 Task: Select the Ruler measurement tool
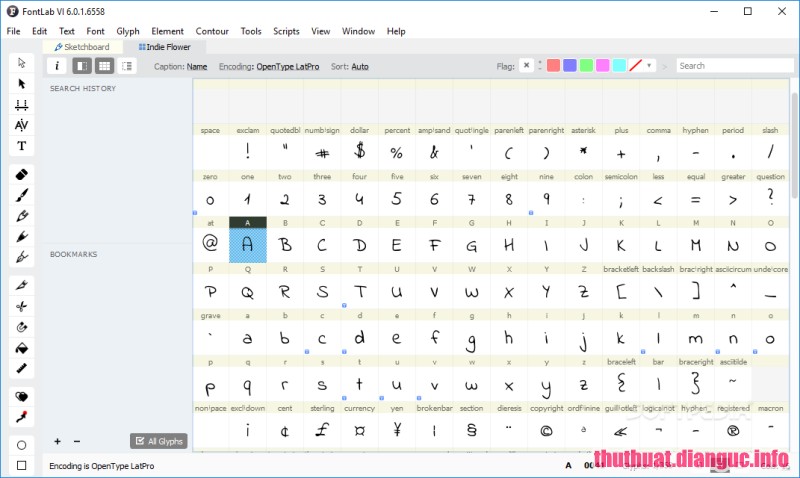click(21, 368)
